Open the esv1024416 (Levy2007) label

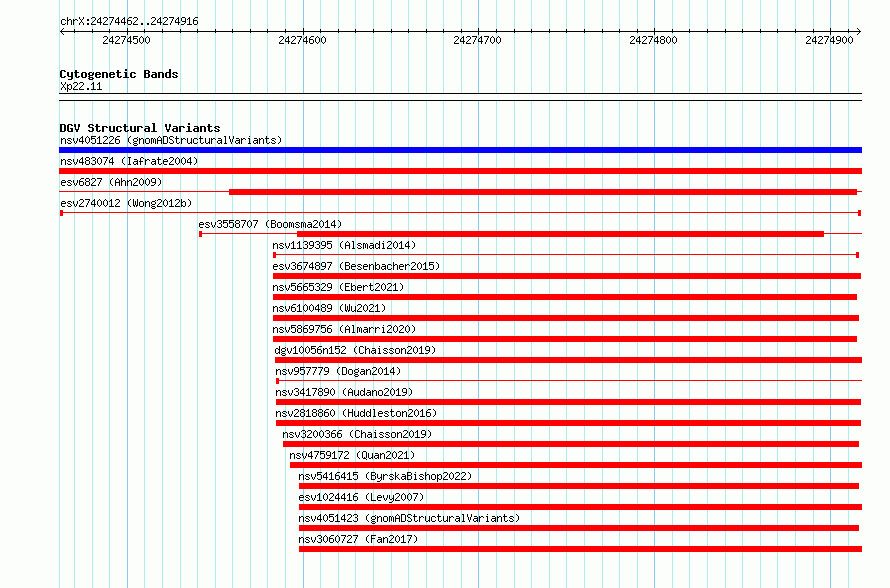click(362, 497)
